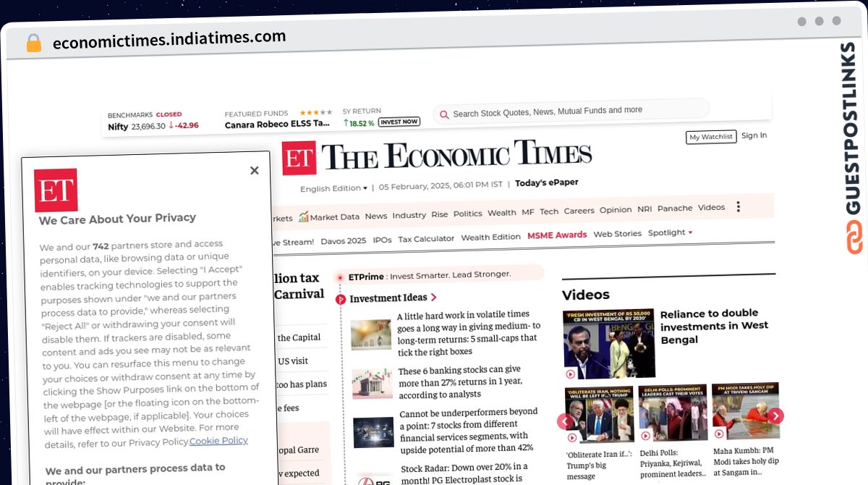
Task: Click the MSME Awards link
Action: tap(557, 235)
